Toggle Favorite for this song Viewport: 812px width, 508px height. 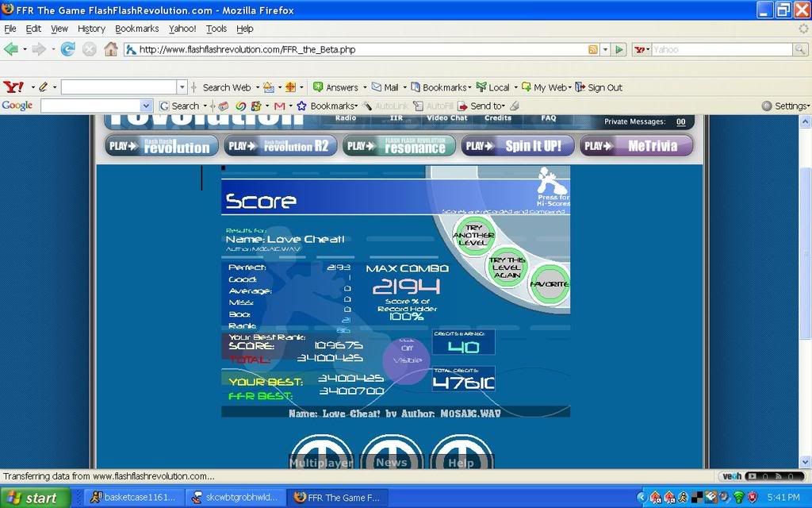pos(549,284)
